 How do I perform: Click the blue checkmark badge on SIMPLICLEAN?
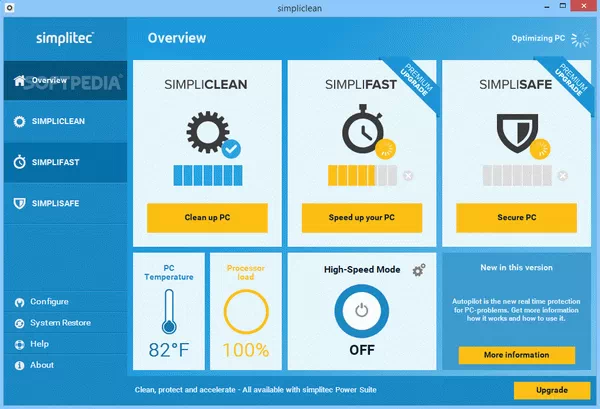231,149
